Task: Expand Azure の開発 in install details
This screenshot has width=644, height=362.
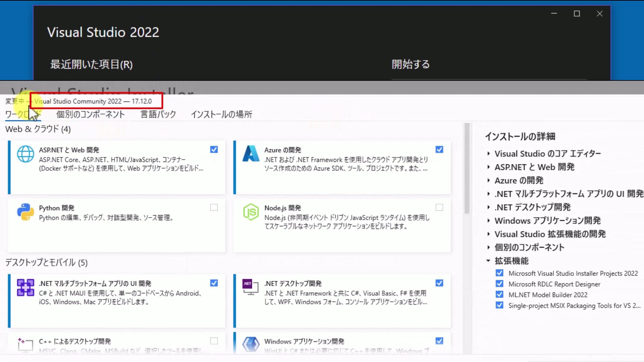Action: pyautogui.click(x=488, y=180)
